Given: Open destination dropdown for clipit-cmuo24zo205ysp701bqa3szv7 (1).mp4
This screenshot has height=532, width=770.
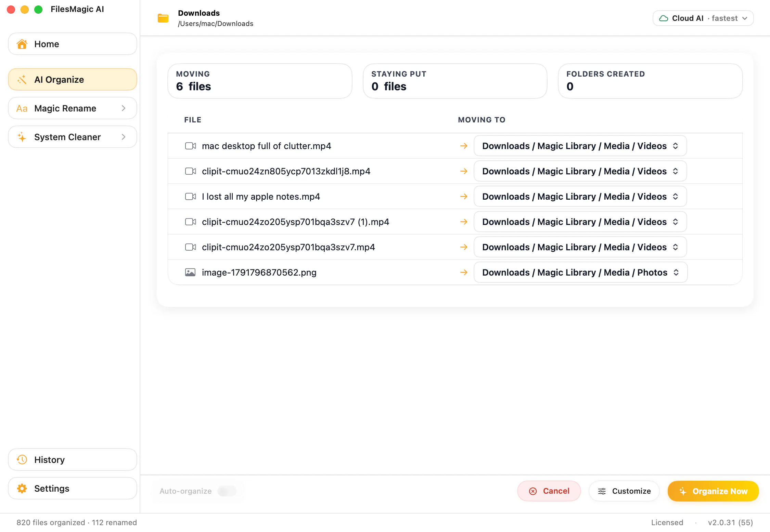Looking at the screenshot, I should [x=580, y=222].
